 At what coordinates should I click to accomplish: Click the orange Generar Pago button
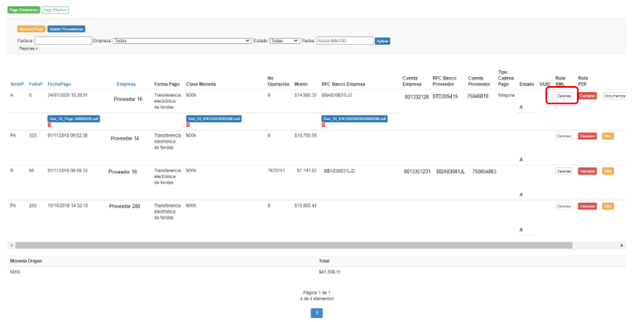point(31,29)
